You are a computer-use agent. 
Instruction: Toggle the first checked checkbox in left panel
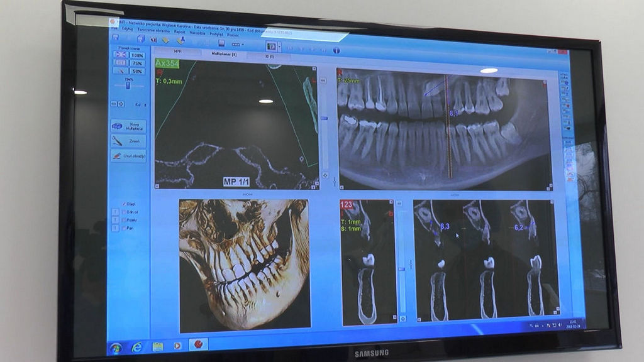coord(124,204)
